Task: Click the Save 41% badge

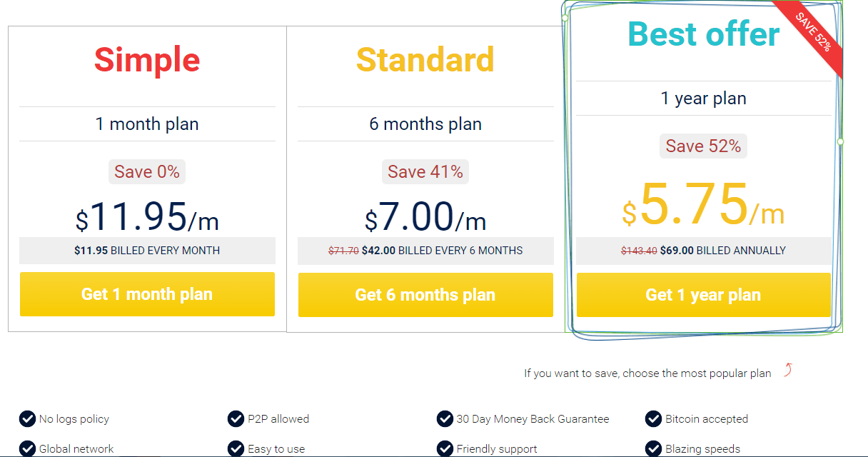Action: pos(425,171)
